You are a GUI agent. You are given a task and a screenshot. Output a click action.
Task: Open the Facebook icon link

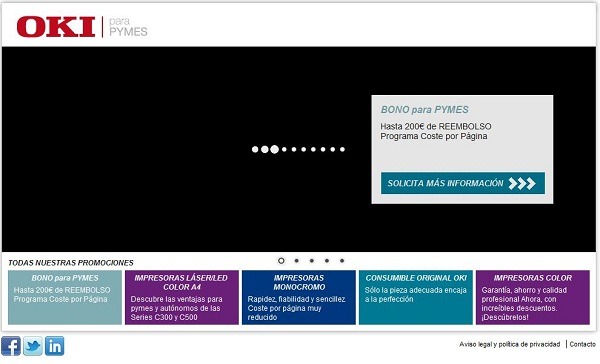point(11,346)
